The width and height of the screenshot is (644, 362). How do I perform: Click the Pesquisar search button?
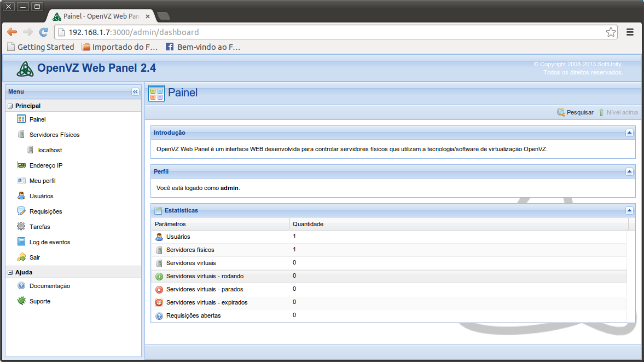[x=575, y=112]
